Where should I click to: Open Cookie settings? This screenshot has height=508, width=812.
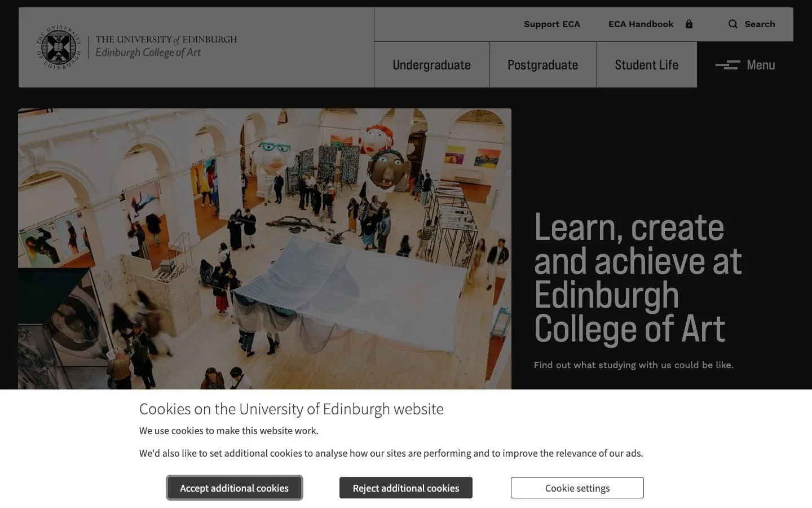coord(577,488)
